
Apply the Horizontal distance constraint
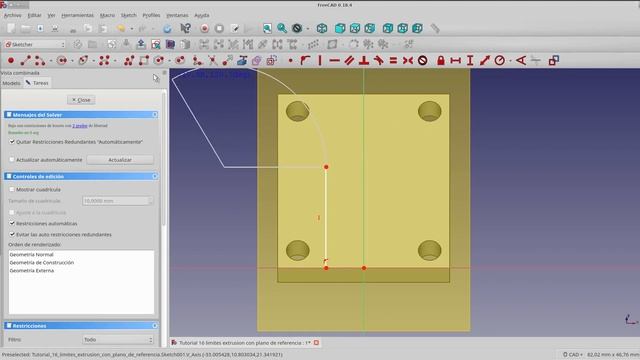click(x=456, y=61)
